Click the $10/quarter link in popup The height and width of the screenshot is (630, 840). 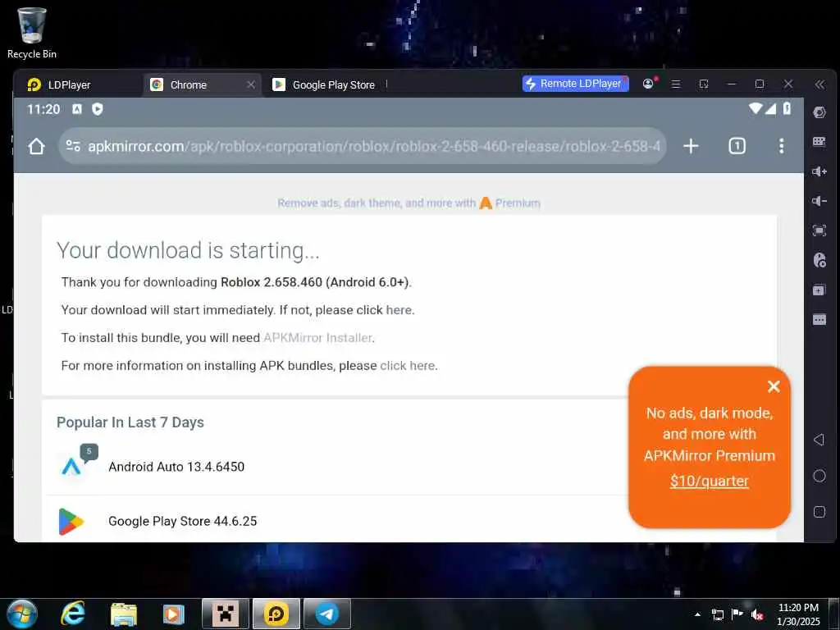[x=710, y=481]
